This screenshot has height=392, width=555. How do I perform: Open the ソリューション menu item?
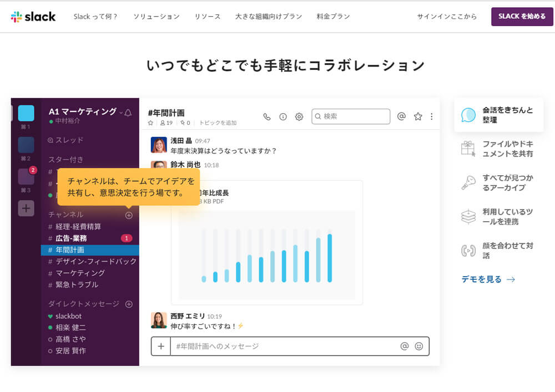click(x=157, y=17)
